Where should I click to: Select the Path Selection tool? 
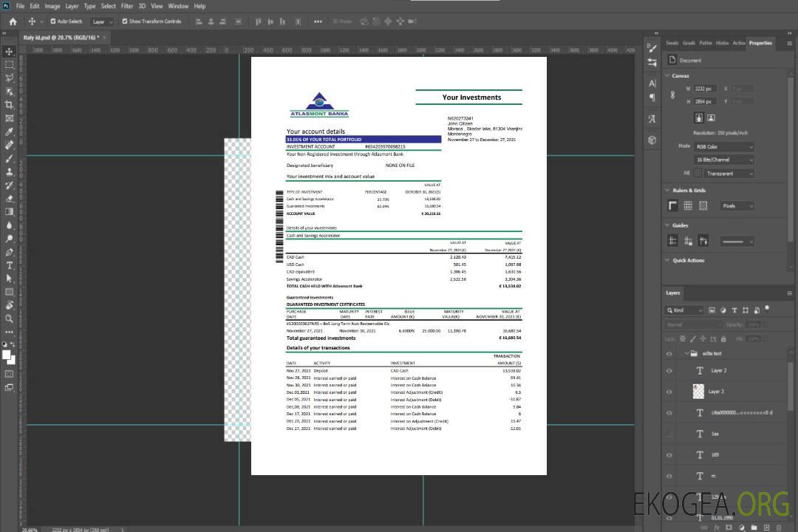click(x=9, y=279)
